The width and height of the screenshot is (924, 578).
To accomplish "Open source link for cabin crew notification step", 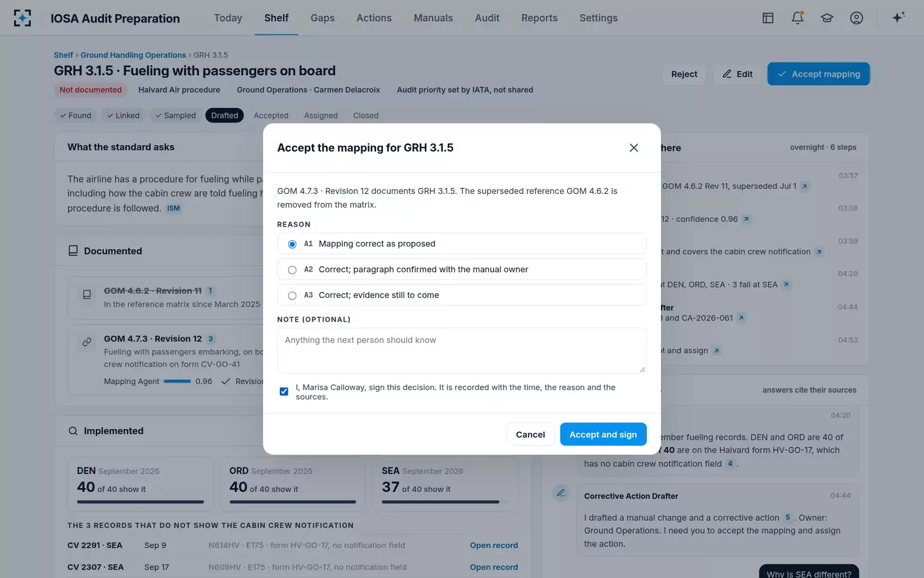I will click(x=819, y=252).
